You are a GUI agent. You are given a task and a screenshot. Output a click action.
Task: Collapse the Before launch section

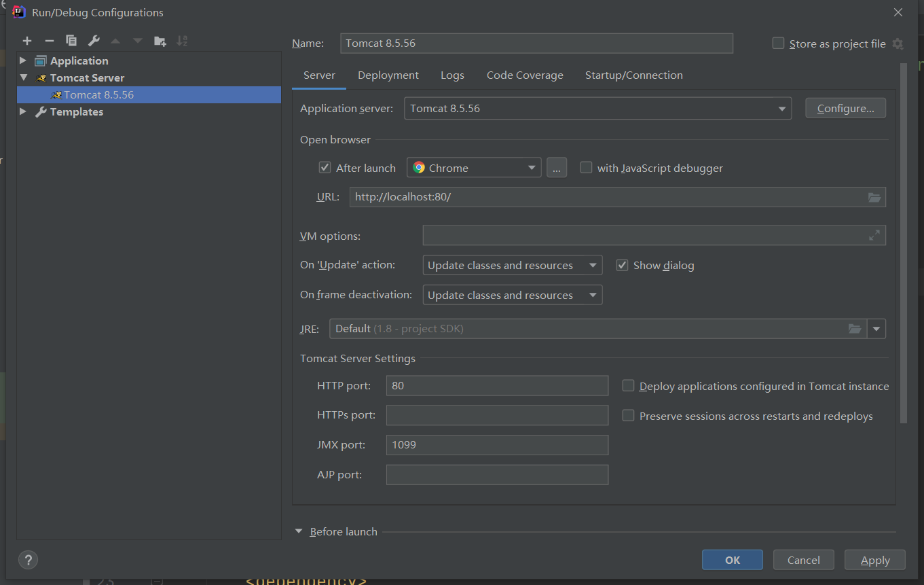(x=299, y=531)
